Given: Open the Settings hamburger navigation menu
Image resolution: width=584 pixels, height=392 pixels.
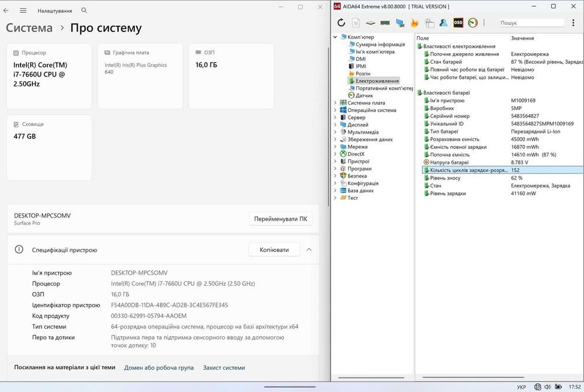Looking at the screenshot, I should click(x=23, y=11).
